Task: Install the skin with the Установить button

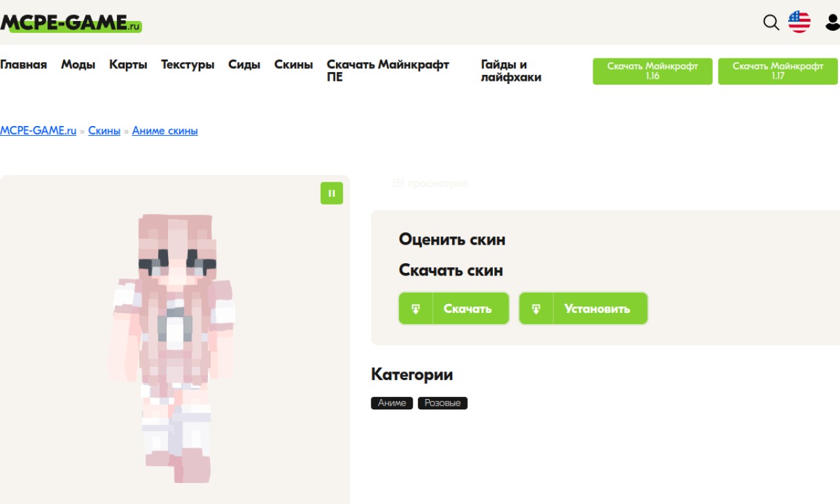Action: (x=583, y=308)
